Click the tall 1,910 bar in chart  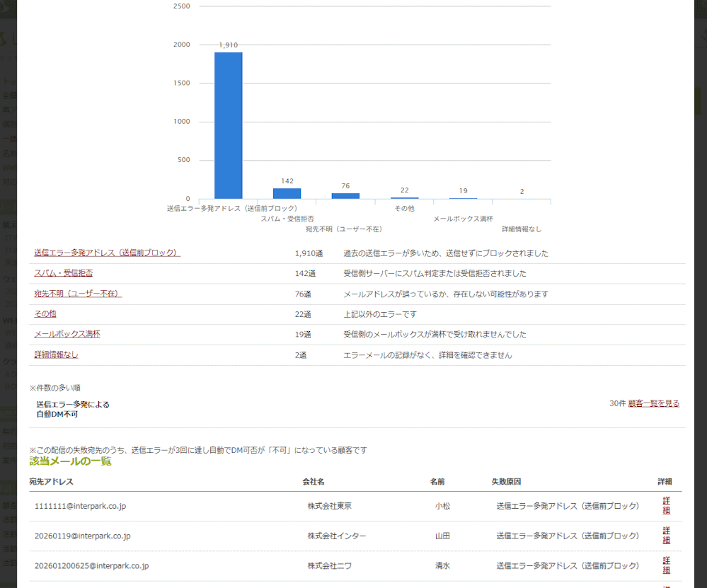pyautogui.click(x=228, y=125)
